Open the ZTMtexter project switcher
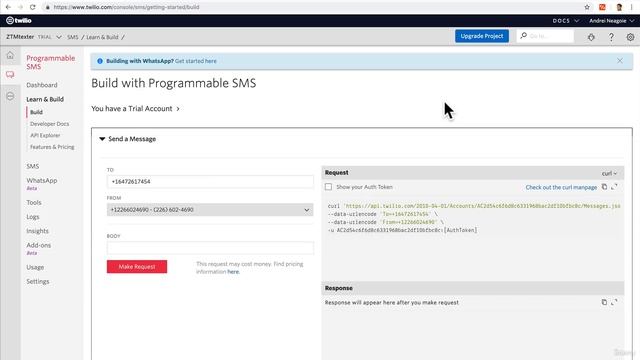Screen dimensions: 640x360 point(33,37)
